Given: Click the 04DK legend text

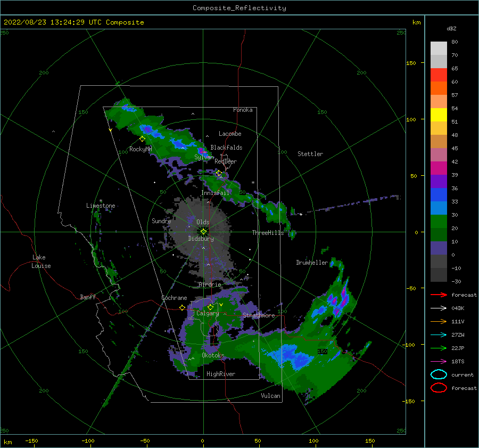Looking at the screenshot, I should pyautogui.click(x=458, y=308).
